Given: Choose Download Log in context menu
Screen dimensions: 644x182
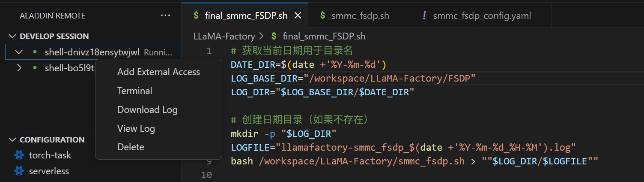Looking at the screenshot, I should click(147, 110).
